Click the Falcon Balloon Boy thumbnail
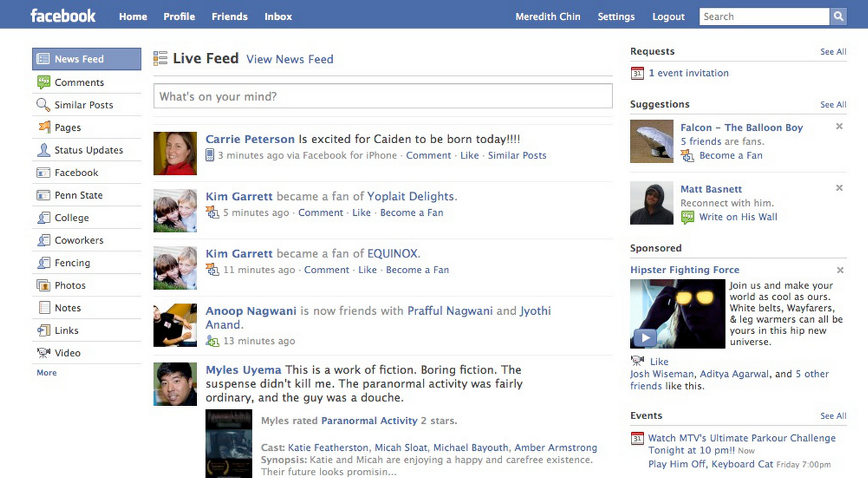Screen dimensions: 868x495 pos(651,141)
